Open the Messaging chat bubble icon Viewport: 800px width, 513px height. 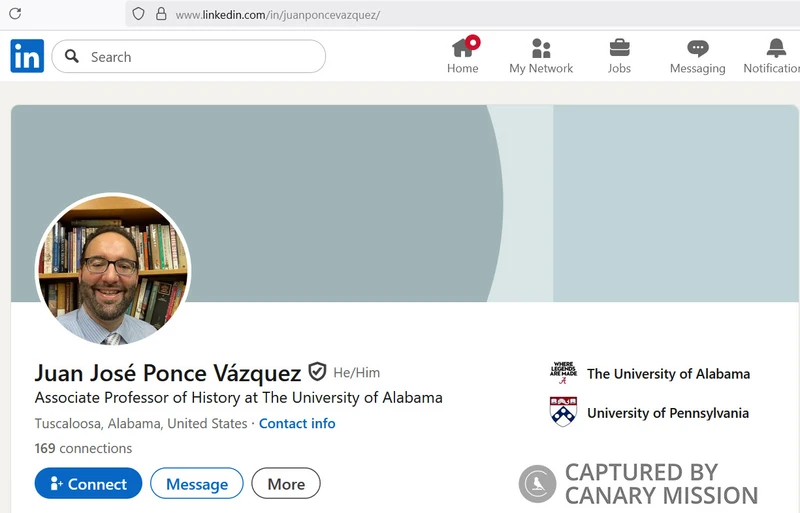tap(697, 48)
